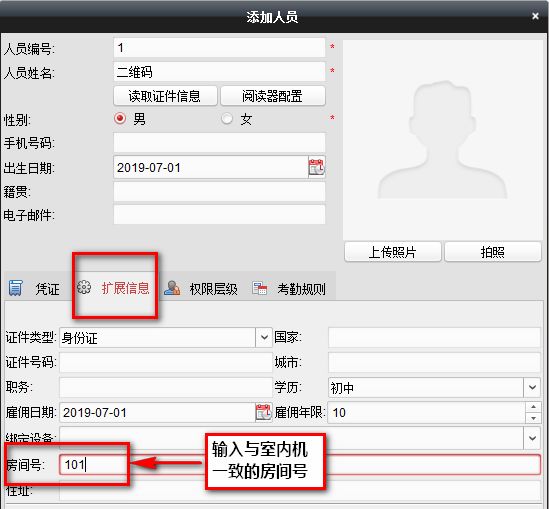Screen dimensions: 549x509
Task: Switch to the 考勤规则 tab
Action: click(x=289, y=289)
